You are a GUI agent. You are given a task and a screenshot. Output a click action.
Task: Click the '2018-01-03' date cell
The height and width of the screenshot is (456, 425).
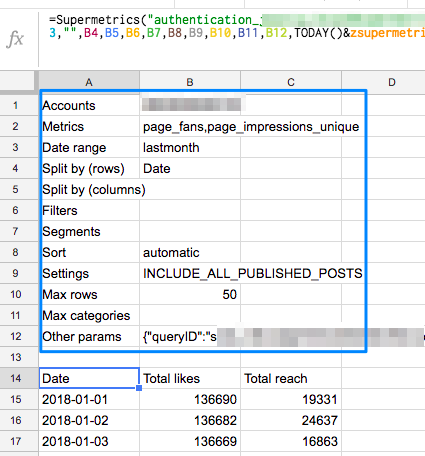89,441
